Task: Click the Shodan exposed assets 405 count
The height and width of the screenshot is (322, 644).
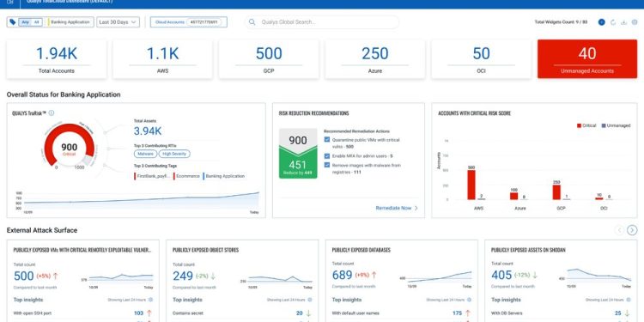Action: 501,275
